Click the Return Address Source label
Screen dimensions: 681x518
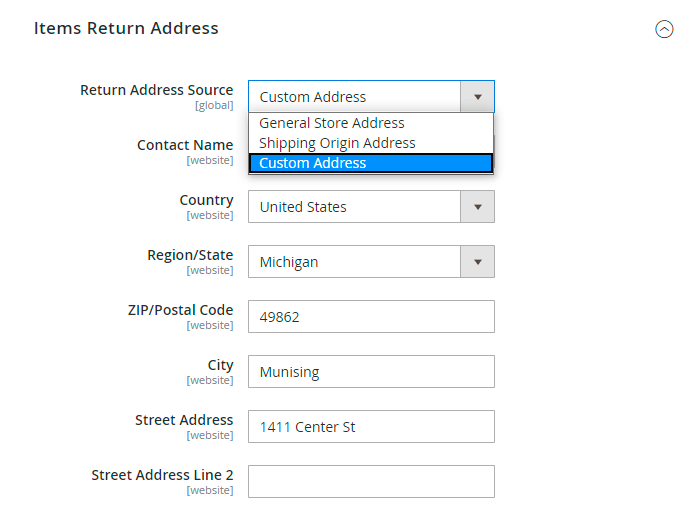pyautogui.click(x=156, y=90)
